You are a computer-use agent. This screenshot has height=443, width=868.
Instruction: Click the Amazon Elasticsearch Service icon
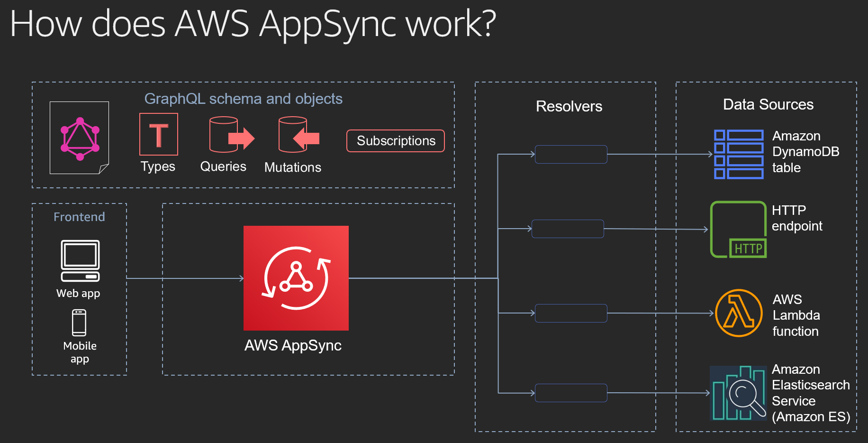(x=738, y=393)
